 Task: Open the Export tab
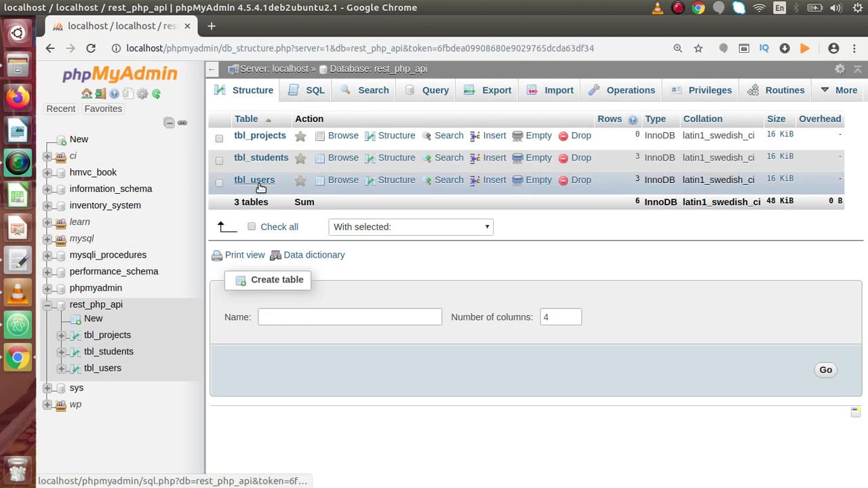click(x=489, y=90)
